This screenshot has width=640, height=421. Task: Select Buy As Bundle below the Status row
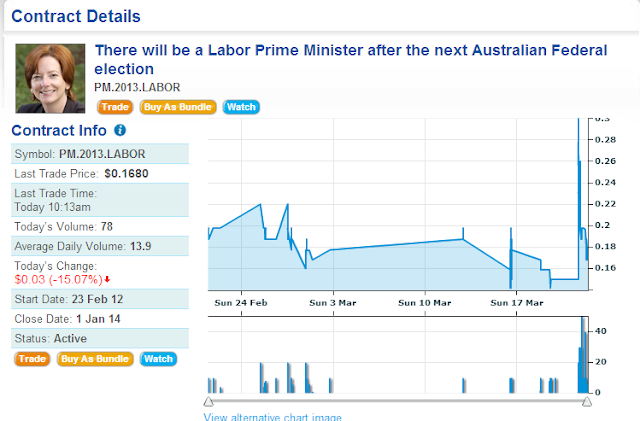coord(95,359)
